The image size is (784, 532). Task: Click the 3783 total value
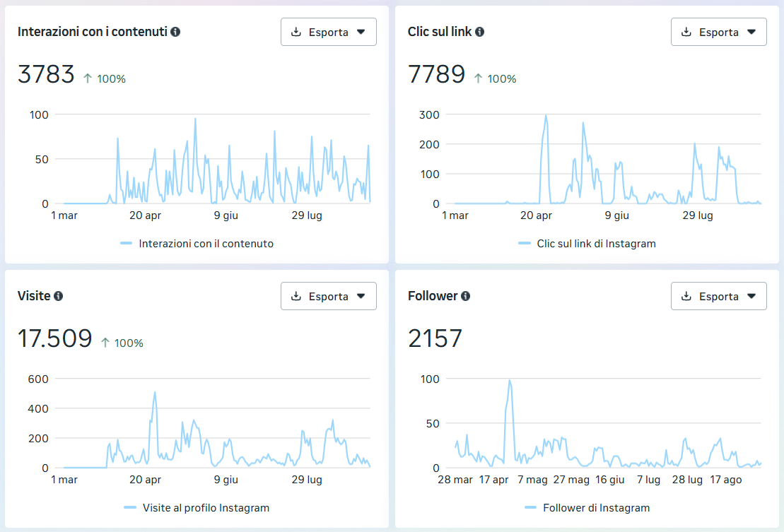(x=46, y=74)
